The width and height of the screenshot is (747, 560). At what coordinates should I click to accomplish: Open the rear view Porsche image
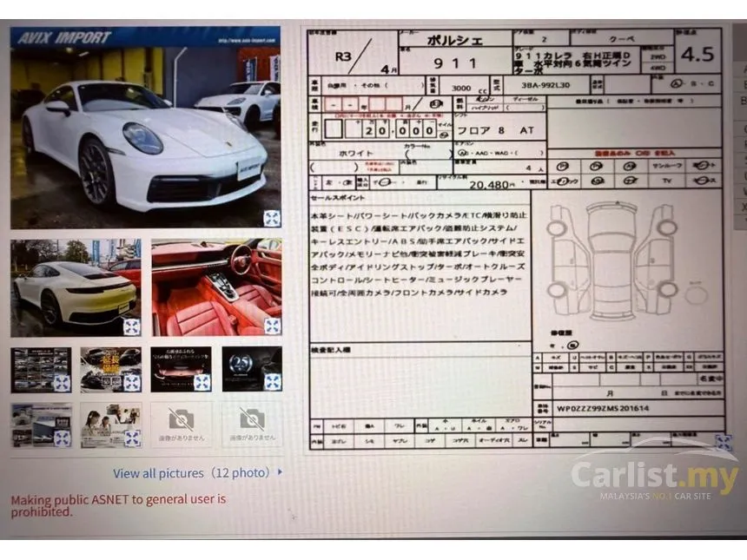click(76, 288)
